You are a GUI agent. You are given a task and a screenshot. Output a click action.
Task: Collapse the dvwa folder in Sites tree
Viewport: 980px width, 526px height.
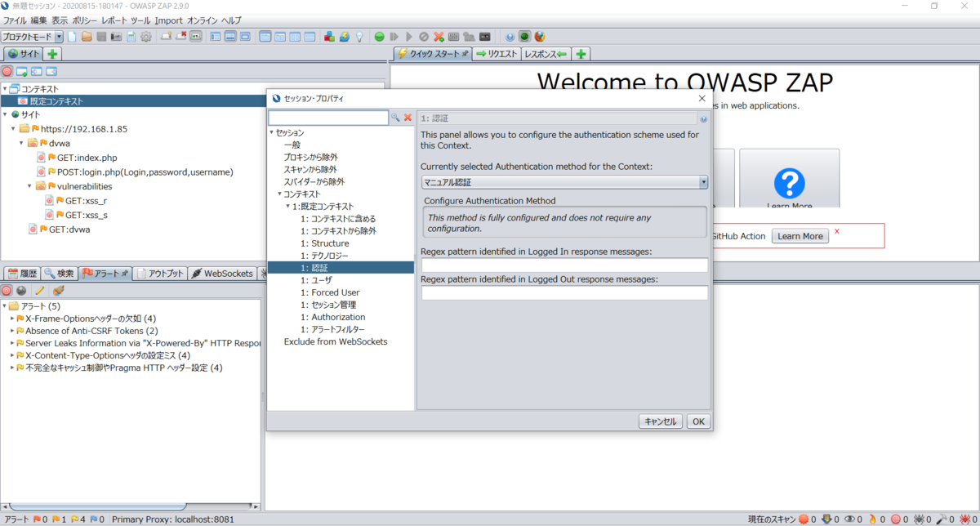[22, 143]
